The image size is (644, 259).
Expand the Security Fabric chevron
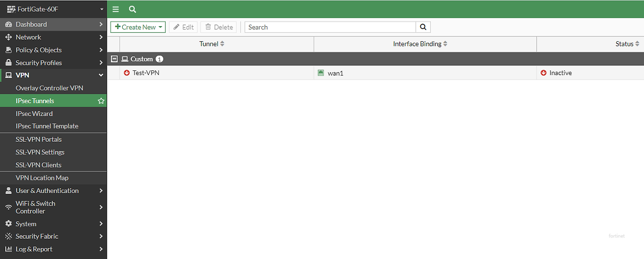101,236
